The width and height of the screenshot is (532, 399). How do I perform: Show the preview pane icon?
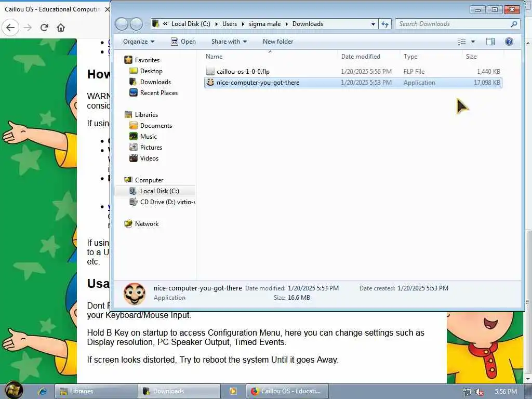[x=490, y=42]
